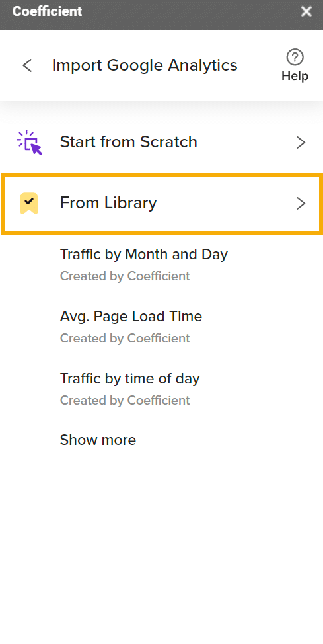Close the Coefficient sidebar with the X
The width and height of the screenshot is (323, 644).
click(306, 11)
